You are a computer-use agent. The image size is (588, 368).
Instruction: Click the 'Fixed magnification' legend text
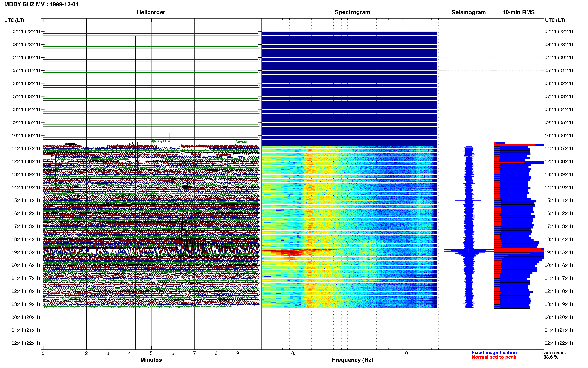[494, 352]
